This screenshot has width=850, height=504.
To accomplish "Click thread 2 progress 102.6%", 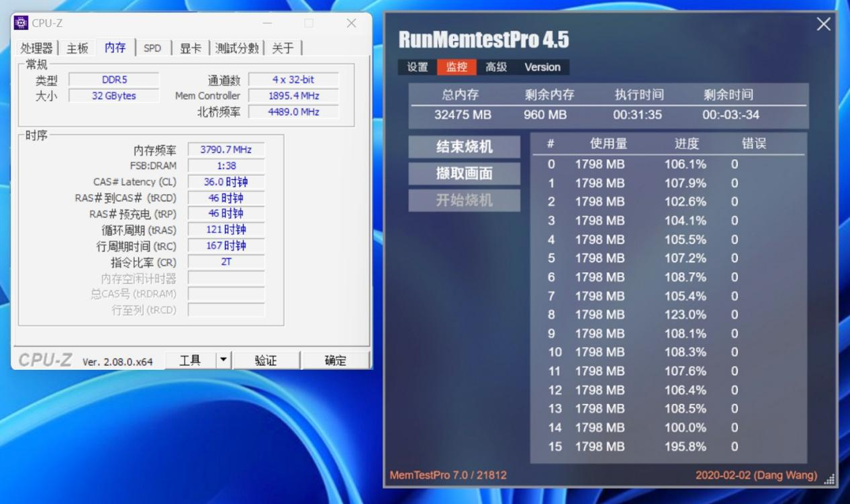I will click(x=686, y=202).
